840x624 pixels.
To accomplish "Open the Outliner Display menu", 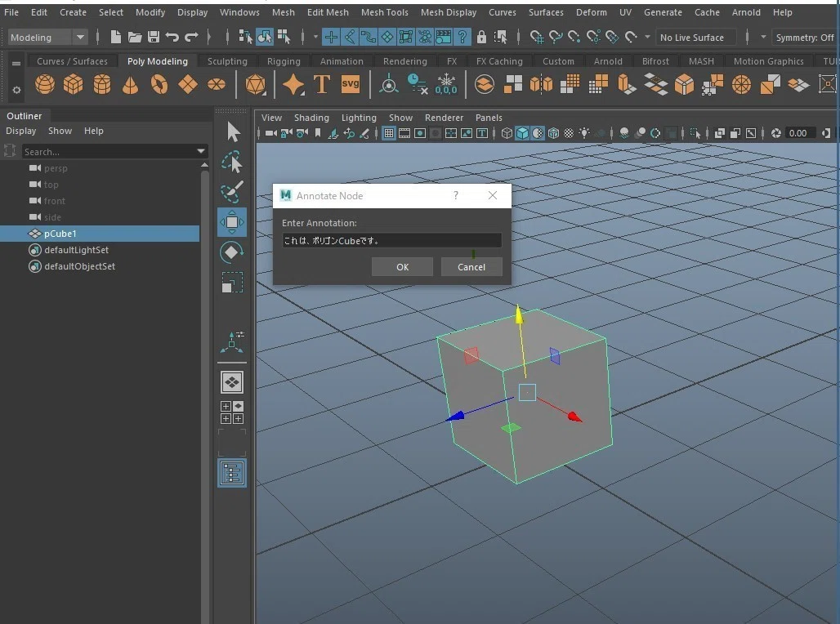I will coord(21,131).
